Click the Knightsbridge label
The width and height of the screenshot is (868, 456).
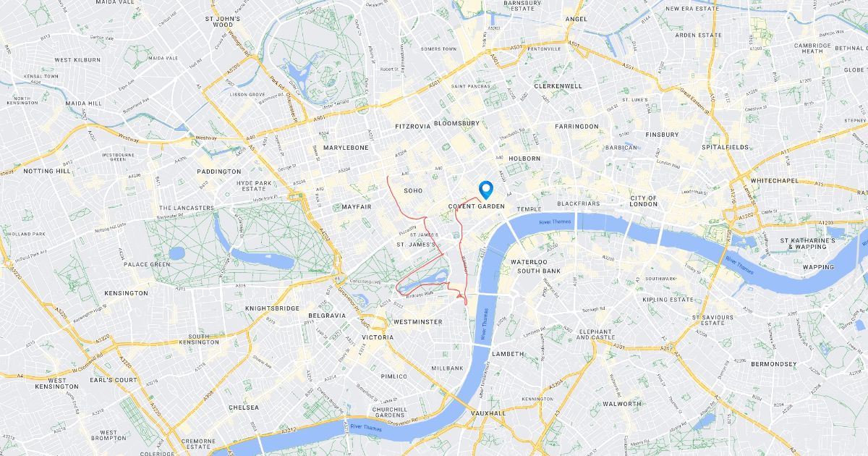click(272, 308)
